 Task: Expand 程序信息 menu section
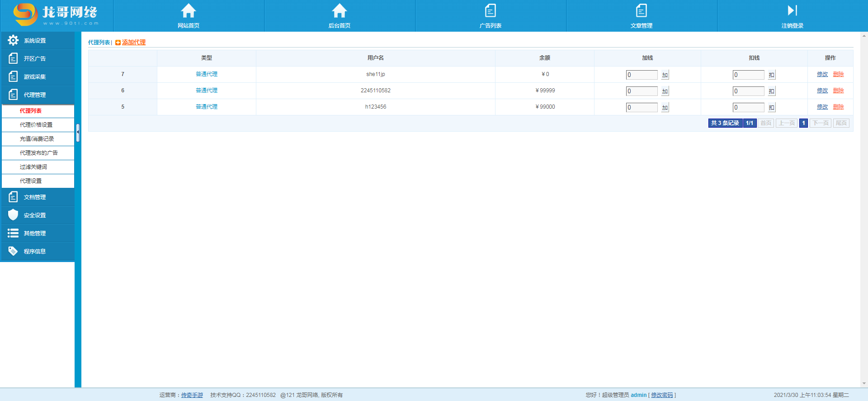pos(38,251)
